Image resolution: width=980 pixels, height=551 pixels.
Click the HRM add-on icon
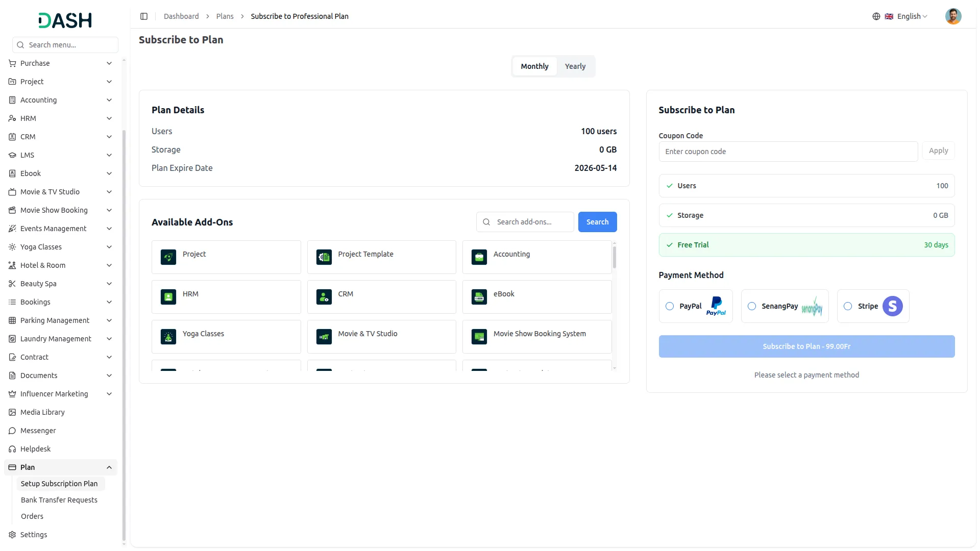point(168,297)
